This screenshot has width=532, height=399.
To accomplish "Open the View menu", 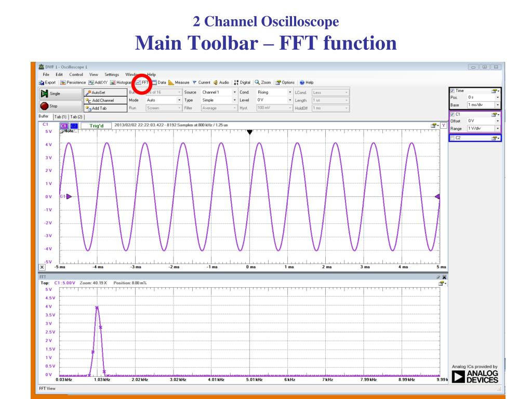I will 94,74.
